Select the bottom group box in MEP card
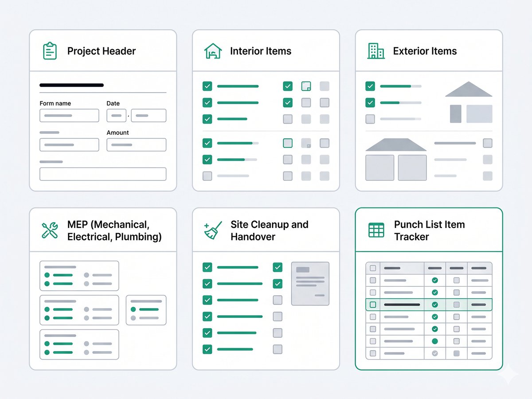The width and height of the screenshot is (532, 399). pos(79,344)
